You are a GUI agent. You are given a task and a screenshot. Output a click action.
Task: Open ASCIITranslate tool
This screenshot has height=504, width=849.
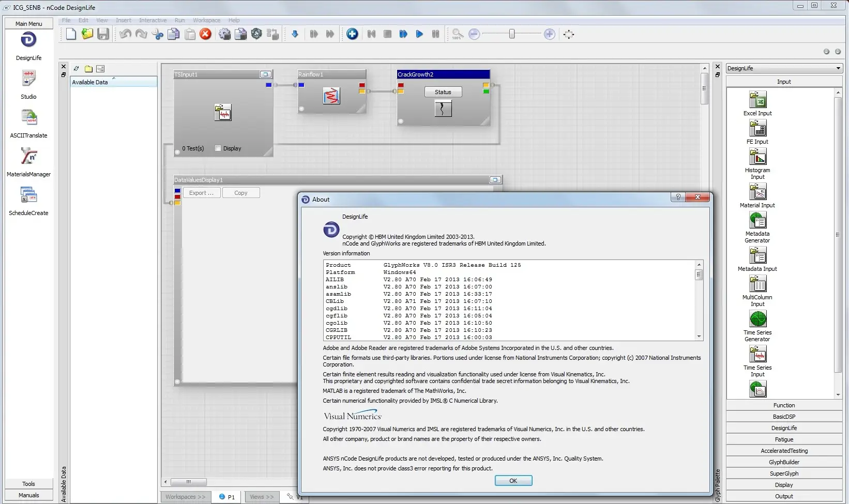(x=28, y=117)
